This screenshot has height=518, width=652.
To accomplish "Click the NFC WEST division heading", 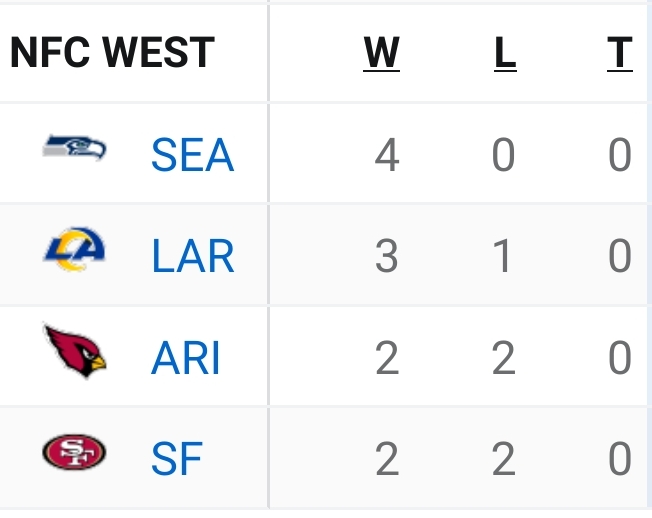I will (112, 52).
